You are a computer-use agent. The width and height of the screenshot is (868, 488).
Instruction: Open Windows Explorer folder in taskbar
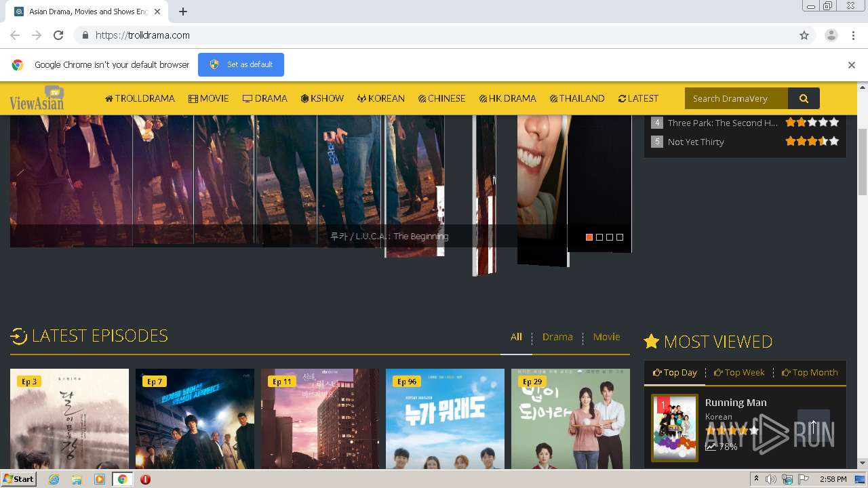[x=77, y=479]
